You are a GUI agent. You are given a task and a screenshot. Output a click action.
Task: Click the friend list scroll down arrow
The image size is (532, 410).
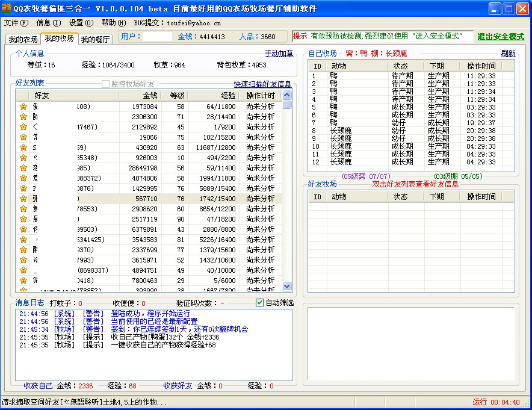click(286, 286)
